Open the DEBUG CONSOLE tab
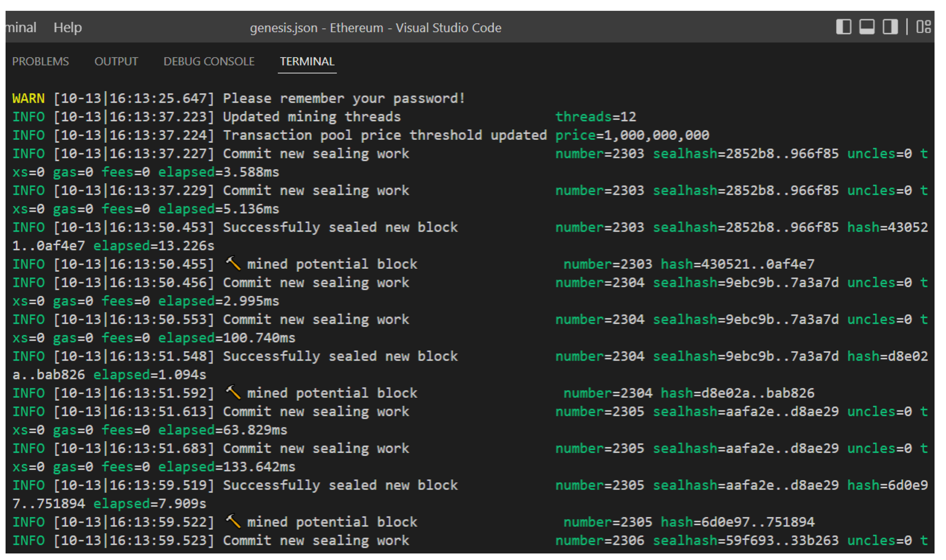Viewport: 946px width, 560px height. tap(209, 62)
